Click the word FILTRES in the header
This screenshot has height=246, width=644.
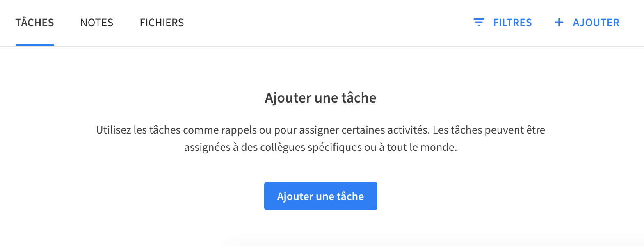coord(512,23)
